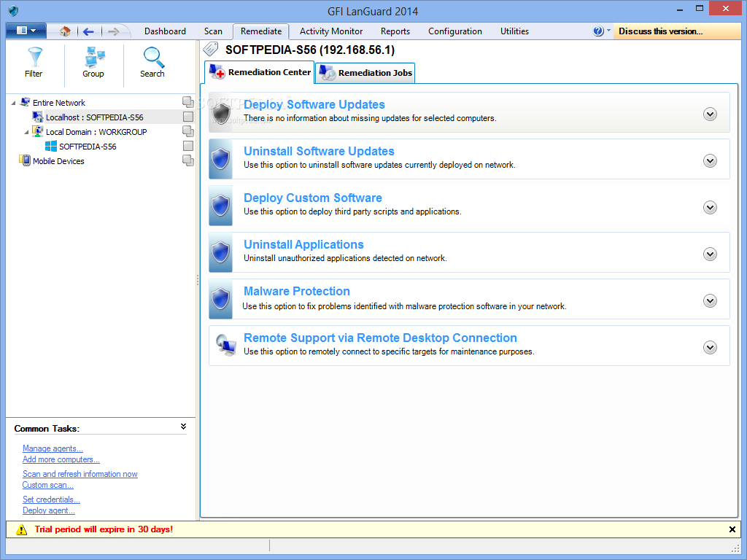Check the Local Domain WORKGROUP selection box
This screenshot has width=747, height=560.
coord(188,131)
